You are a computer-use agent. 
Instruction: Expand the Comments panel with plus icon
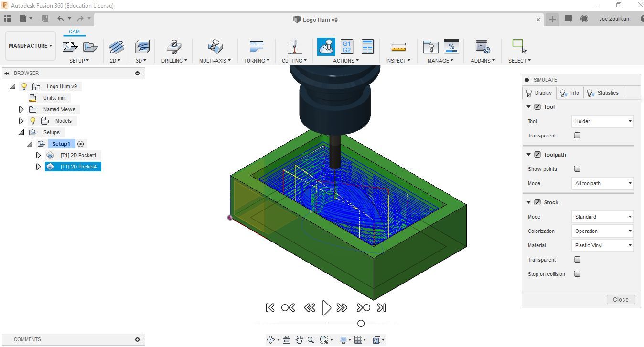point(138,339)
